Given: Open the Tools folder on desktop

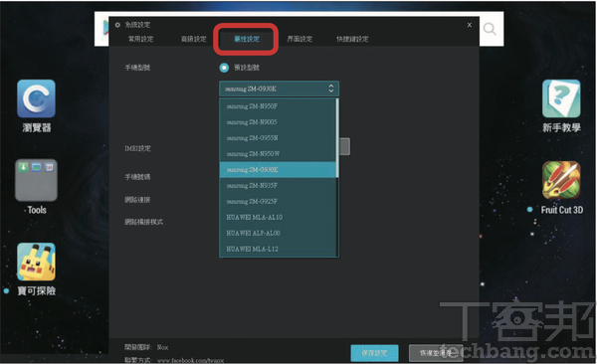Looking at the screenshot, I should point(36,180).
